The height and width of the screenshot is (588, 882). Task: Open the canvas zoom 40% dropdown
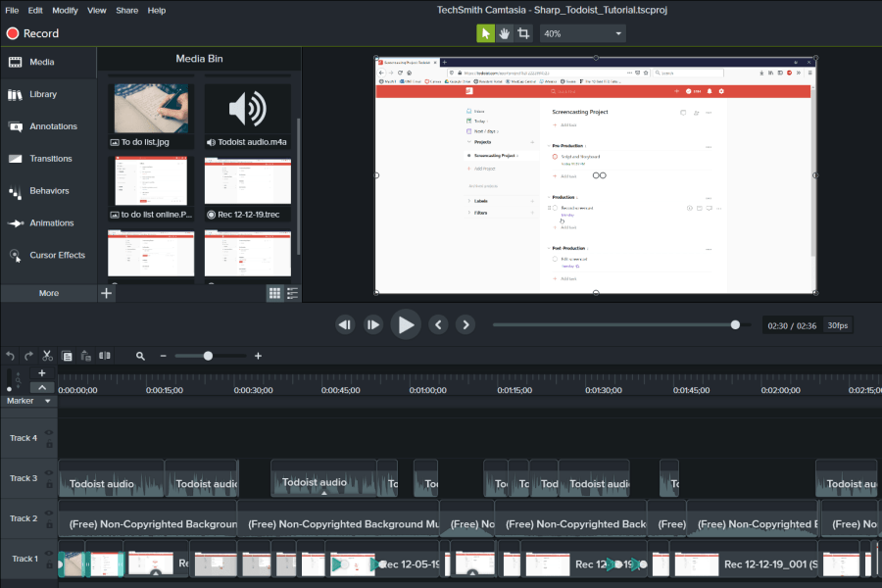click(582, 33)
